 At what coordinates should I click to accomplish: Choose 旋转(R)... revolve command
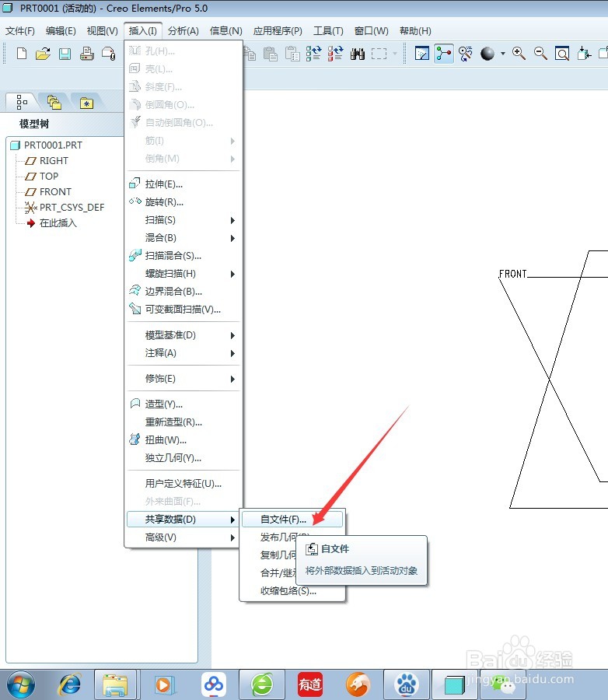click(x=183, y=202)
